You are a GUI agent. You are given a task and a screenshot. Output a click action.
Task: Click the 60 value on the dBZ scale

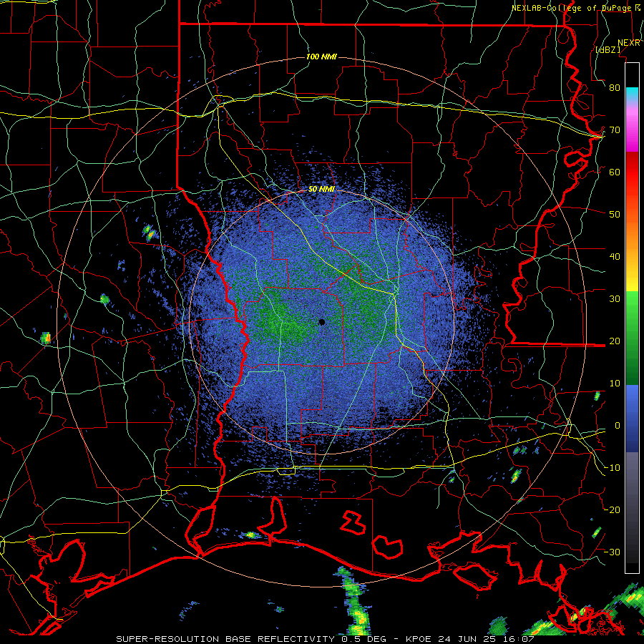[x=615, y=172]
